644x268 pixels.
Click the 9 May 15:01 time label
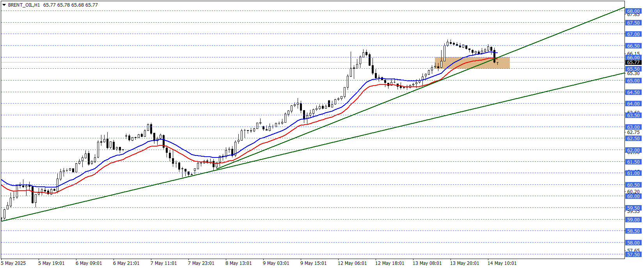(314, 263)
